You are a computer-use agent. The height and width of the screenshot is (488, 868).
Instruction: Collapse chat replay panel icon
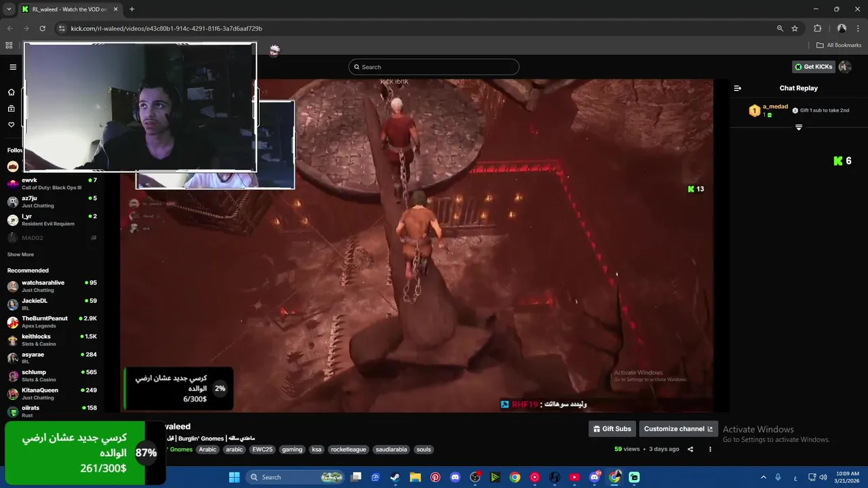(738, 88)
